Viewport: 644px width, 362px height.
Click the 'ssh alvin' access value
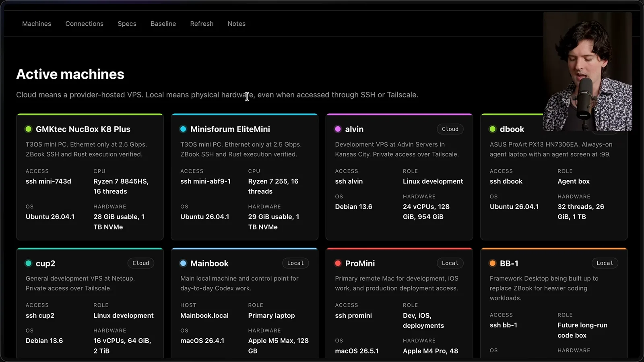[x=349, y=181]
